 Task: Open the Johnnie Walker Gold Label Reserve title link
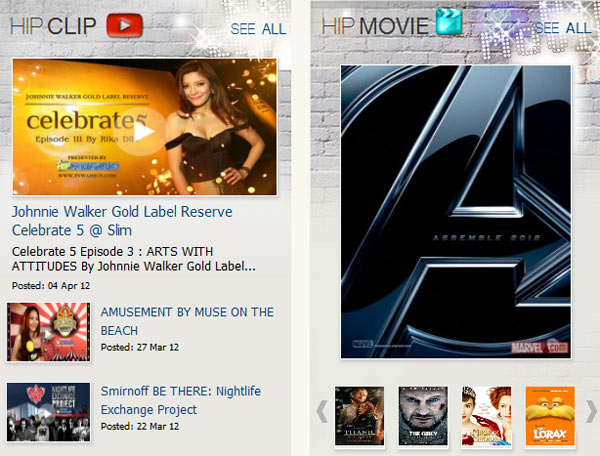click(x=122, y=221)
